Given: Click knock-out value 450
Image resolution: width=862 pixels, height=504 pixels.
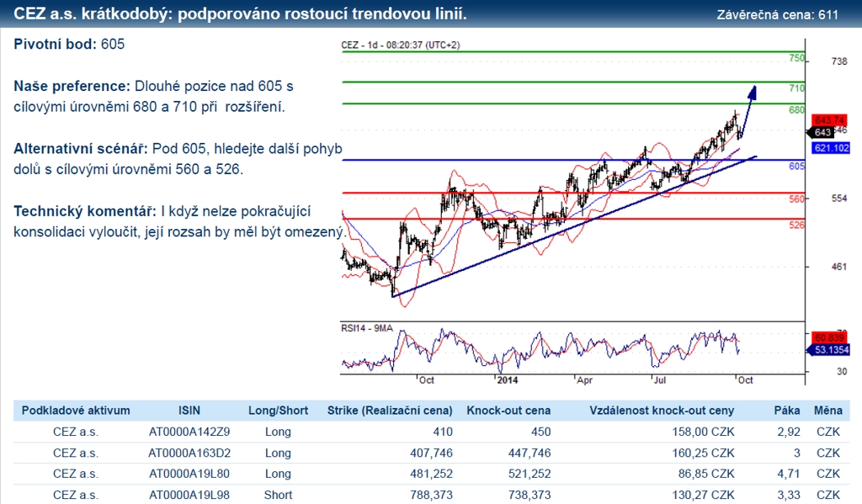Looking at the screenshot, I should pyautogui.click(x=540, y=432).
